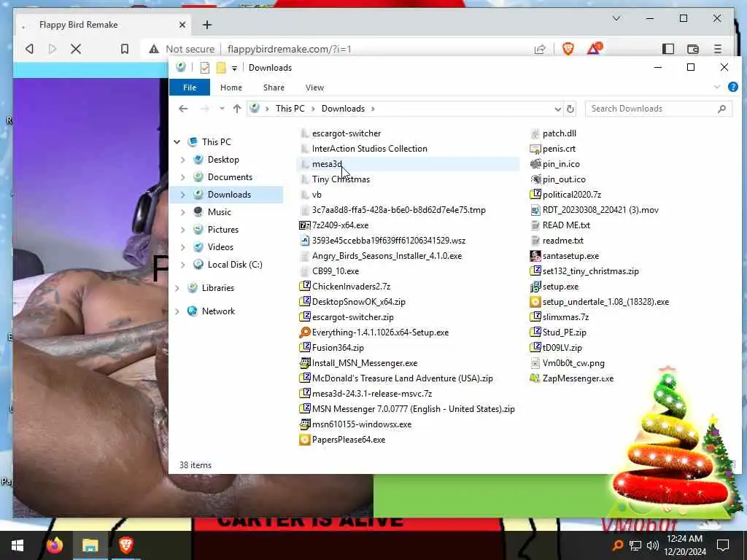Expand the Network tree node
Viewport: 747px width, 560px height.
(177, 311)
